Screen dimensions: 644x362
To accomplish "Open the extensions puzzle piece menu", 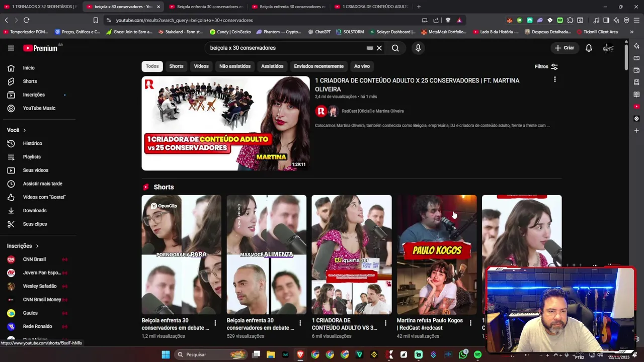I will tap(570, 20).
